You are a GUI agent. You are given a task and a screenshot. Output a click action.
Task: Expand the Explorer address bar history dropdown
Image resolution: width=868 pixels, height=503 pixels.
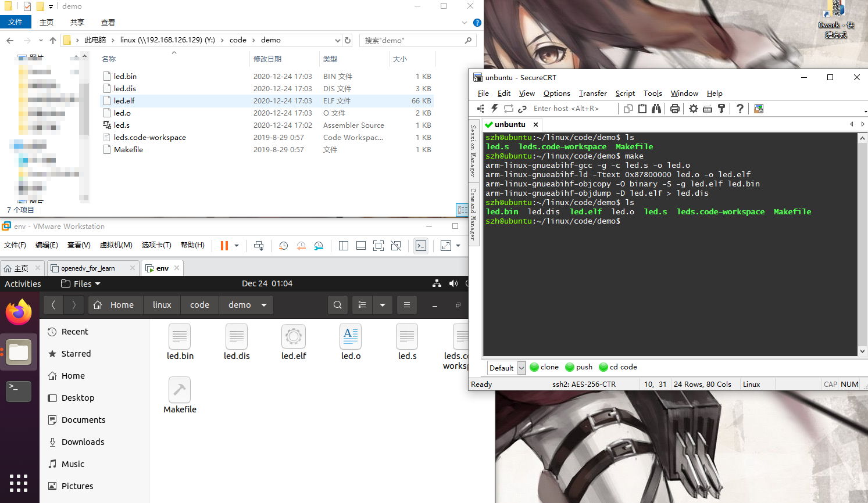pyautogui.click(x=337, y=40)
